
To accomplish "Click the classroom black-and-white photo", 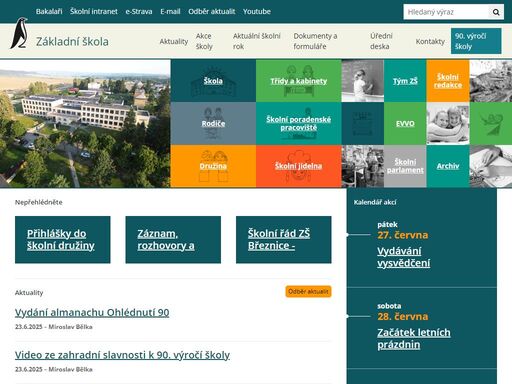I will [x=363, y=166].
